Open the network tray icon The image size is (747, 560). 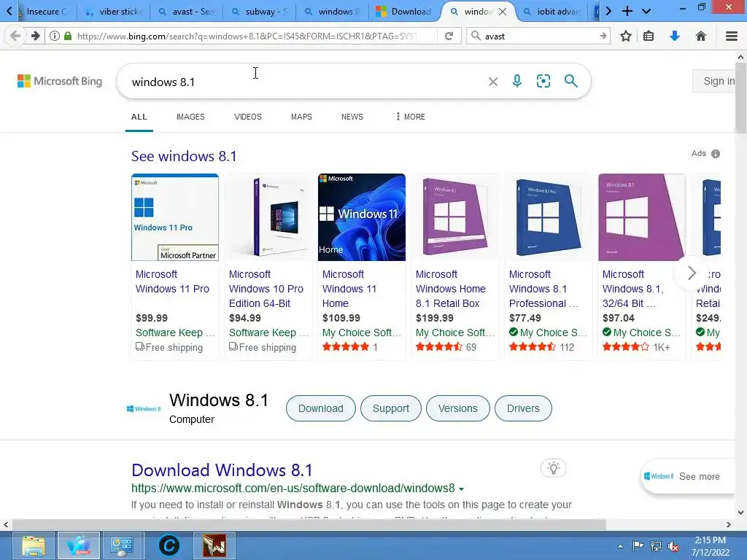pyautogui.click(x=656, y=546)
